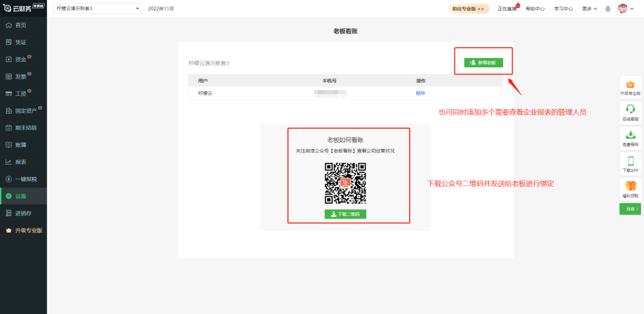Click the 设置 gear icon
The image size is (644, 314).
pyautogui.click(x=8, y=196)
